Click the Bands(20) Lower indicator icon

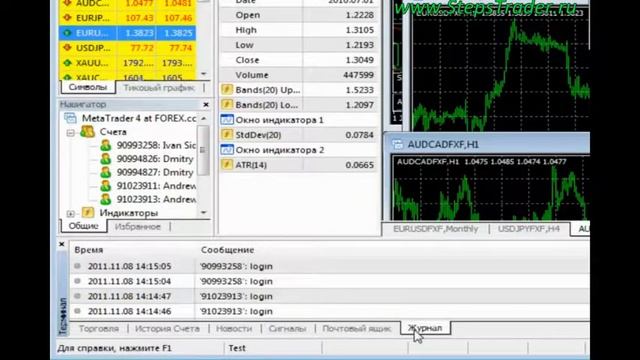click(x=227, y=105)
